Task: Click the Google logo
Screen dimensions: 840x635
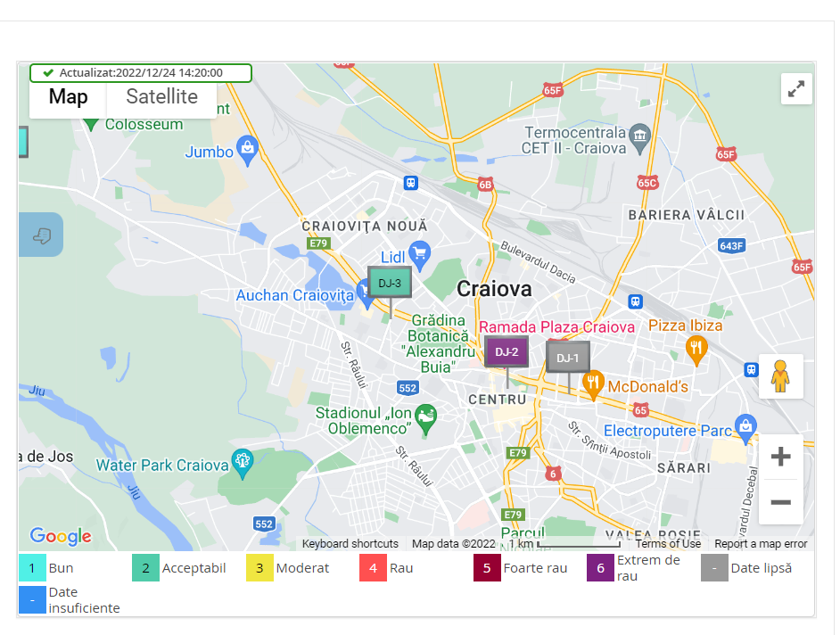Action: tap(61, 535)
